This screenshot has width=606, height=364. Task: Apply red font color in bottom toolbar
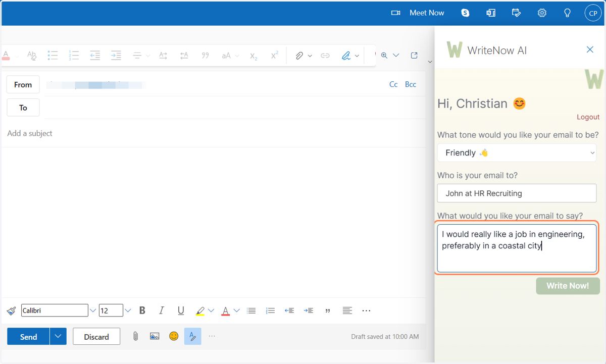coord(226,310)
